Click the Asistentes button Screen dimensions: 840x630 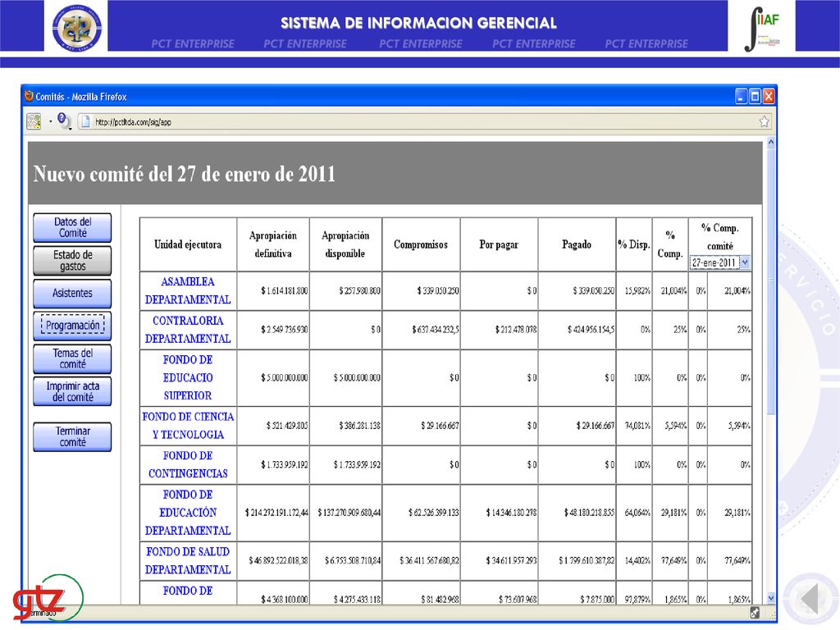(72, 294)
